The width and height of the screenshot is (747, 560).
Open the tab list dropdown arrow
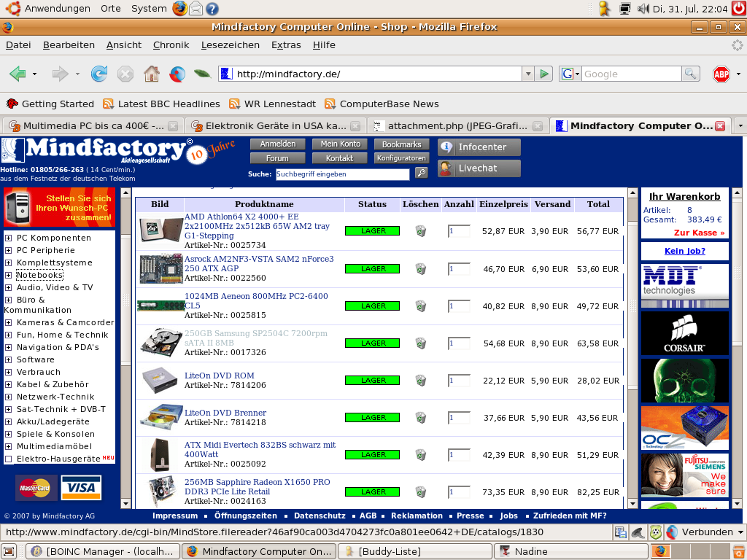point(740,125)
